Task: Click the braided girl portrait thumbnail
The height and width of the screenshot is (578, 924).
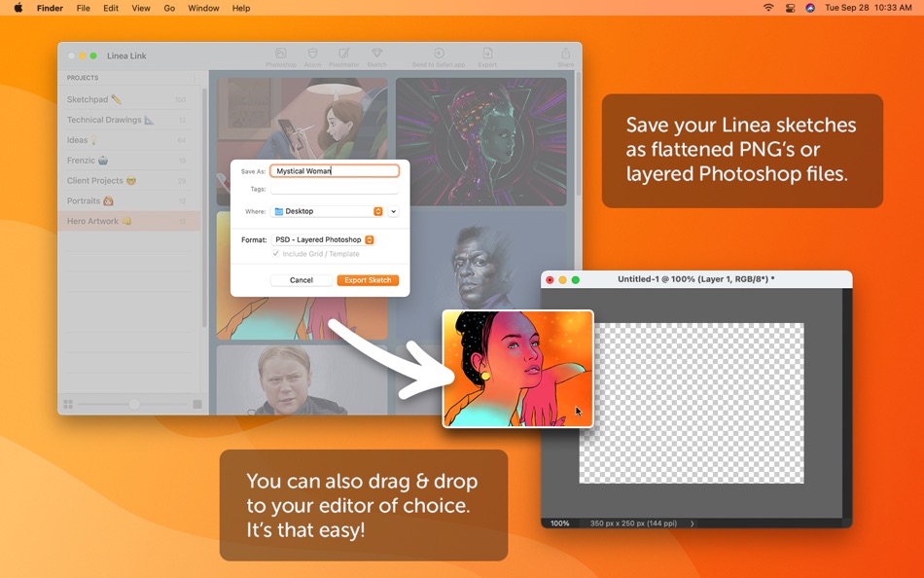Action: (x=302, y=379)
